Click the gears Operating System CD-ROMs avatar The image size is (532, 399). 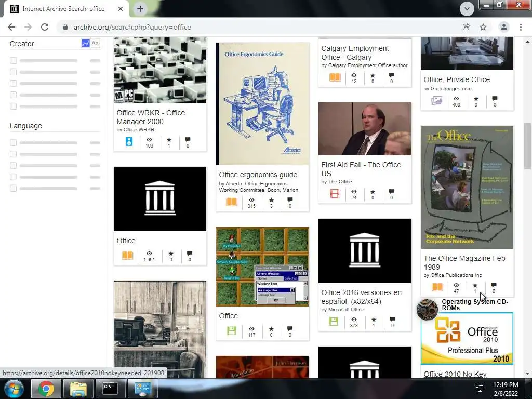pyautogui.click(x=427, y=310)
